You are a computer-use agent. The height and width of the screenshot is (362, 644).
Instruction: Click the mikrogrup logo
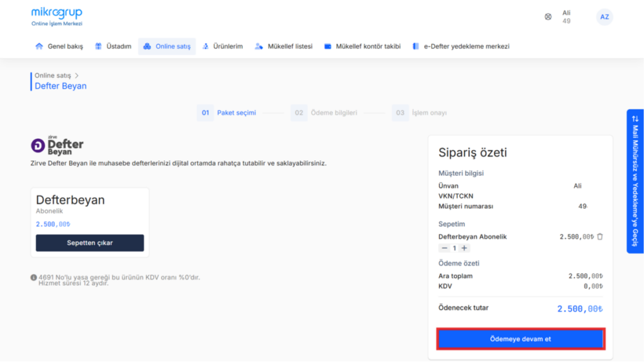pyautogui.click(x=57, y=17)
